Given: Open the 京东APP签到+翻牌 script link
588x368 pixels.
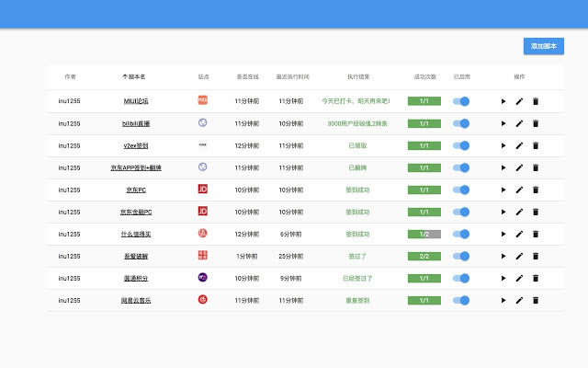Looking at the screenshot, I should click(x=136, y=167).
